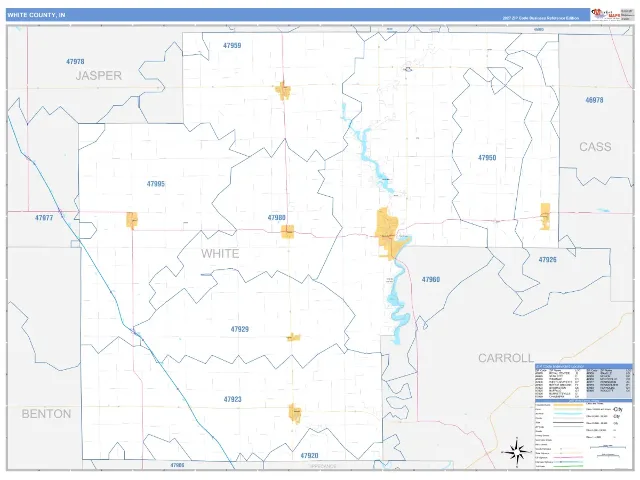640x480 pixels.
Task: Click the WHITE county name label
Action: click(x=220, y=253)
